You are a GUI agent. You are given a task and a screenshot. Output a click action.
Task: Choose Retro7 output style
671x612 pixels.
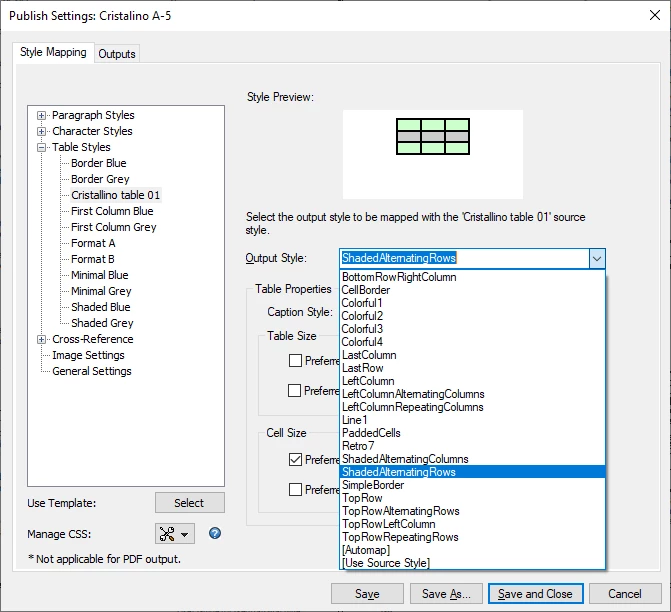(472, 446)
